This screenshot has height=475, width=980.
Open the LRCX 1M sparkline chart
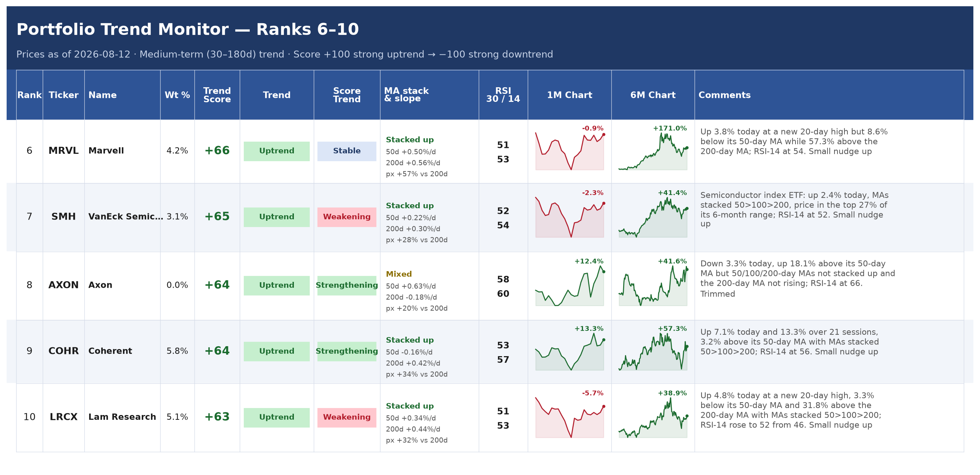click(x=569, y=417)
